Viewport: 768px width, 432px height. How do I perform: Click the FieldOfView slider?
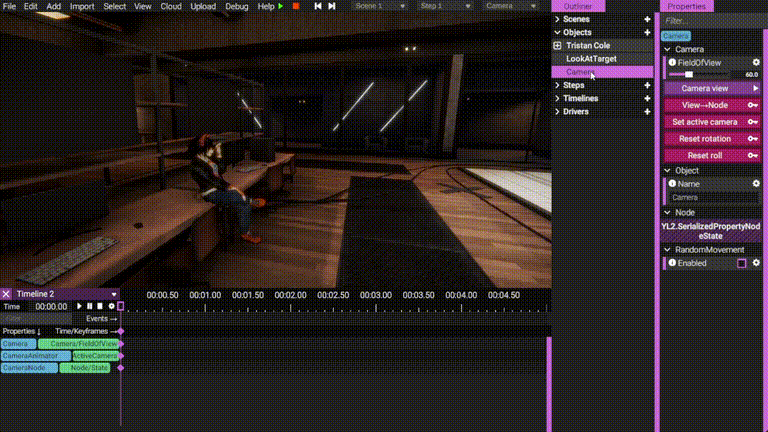tap(700, 74)
